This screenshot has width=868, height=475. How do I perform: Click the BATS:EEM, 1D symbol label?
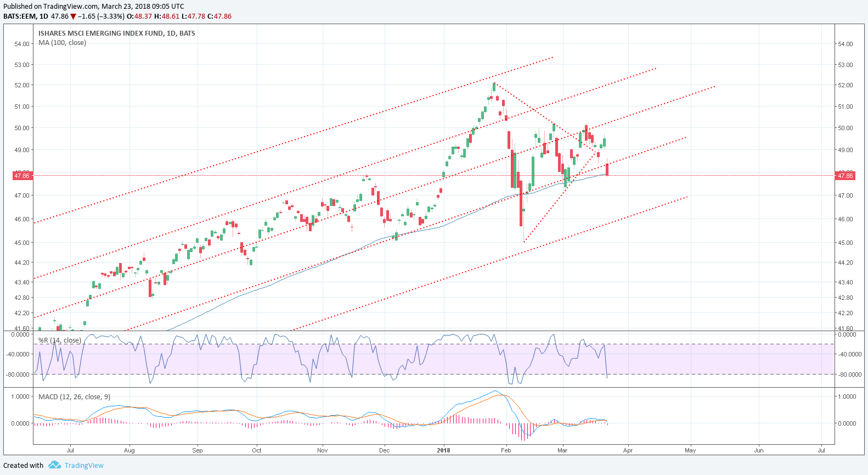(x=25, y=16)
